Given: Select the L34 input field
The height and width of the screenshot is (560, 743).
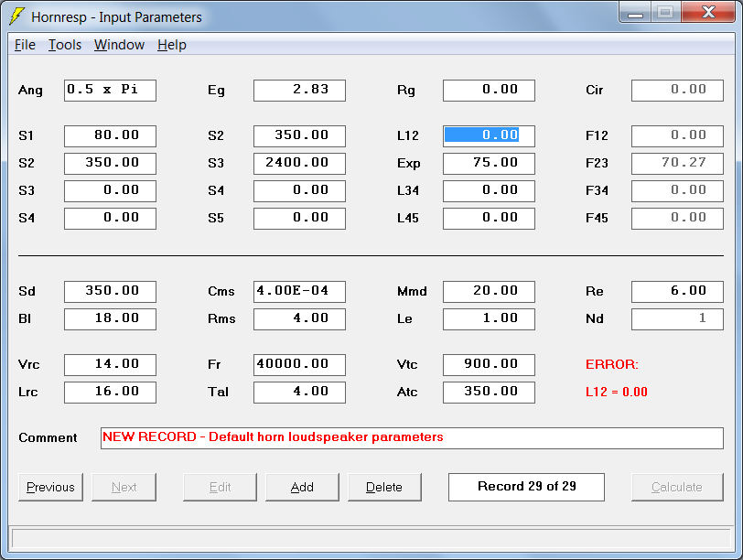Looking at the screenshot, I should [x=489, y=191].
